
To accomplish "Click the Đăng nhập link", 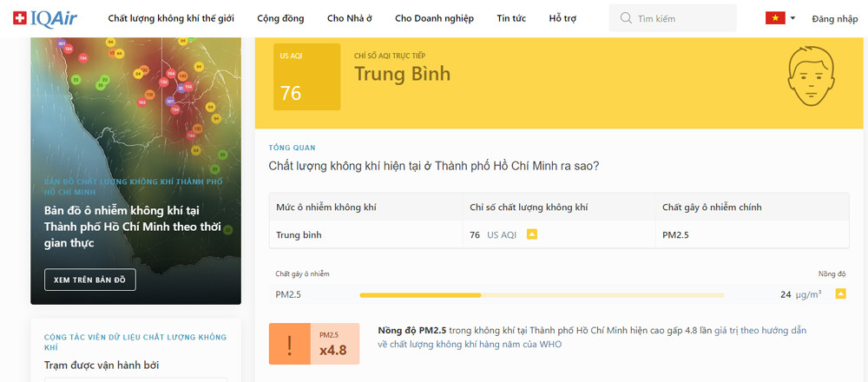I will (x=834, y=18).
